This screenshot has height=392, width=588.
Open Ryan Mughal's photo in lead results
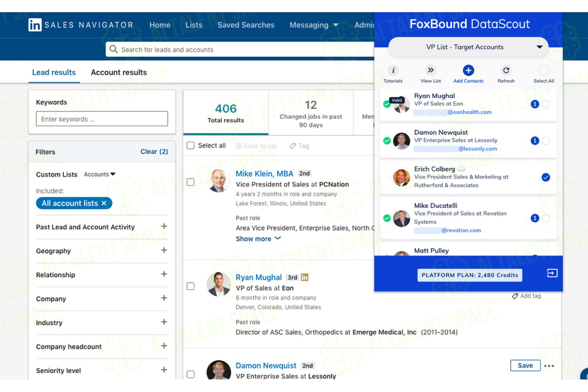[x=218, y=284]
